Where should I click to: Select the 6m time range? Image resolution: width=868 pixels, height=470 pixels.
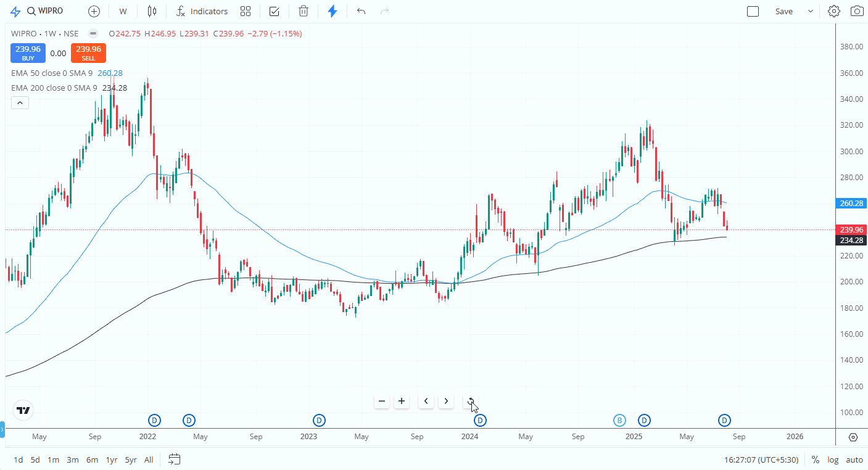pyautogui.click(x=92, y=460)
